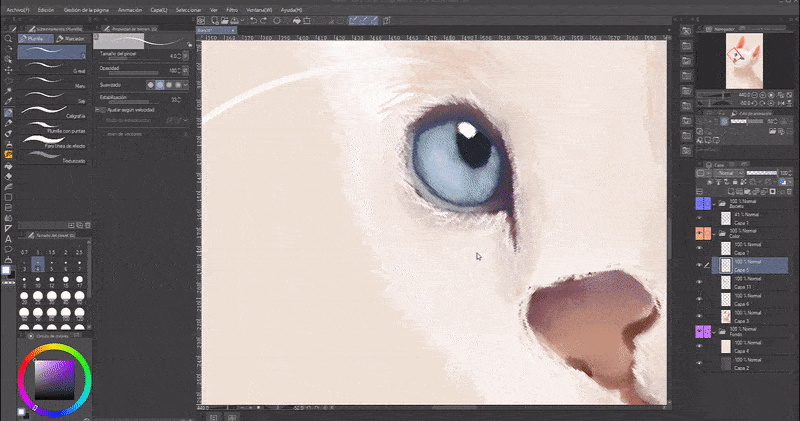Open the layer blend mode Normal dropdown
The height and width of the screenshot is (421, 800).
pos(727,174)
